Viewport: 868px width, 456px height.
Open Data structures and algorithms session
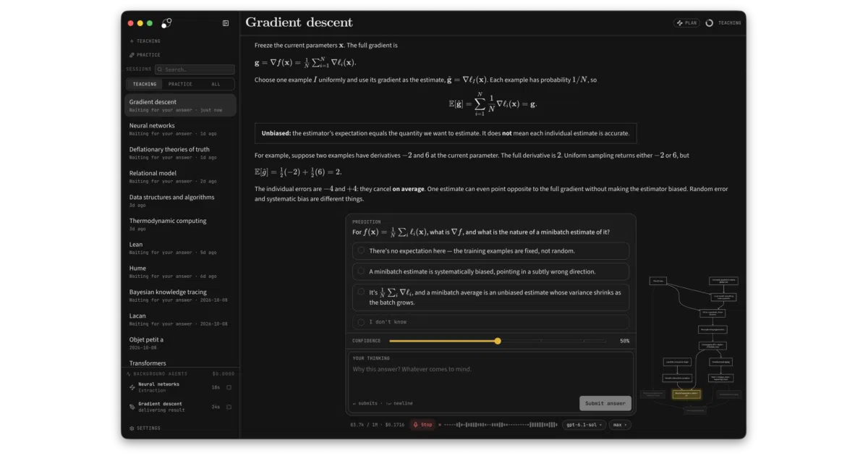(180, 200)
